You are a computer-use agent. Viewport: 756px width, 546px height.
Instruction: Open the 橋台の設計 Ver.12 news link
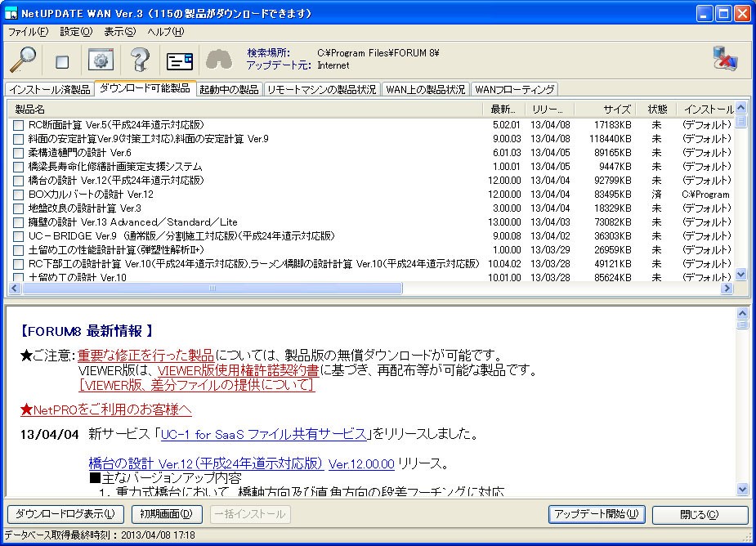tap(206, 464)
